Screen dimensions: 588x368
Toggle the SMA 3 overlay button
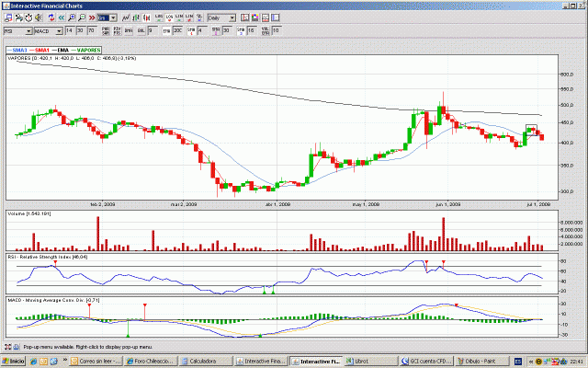pos(241,30)
